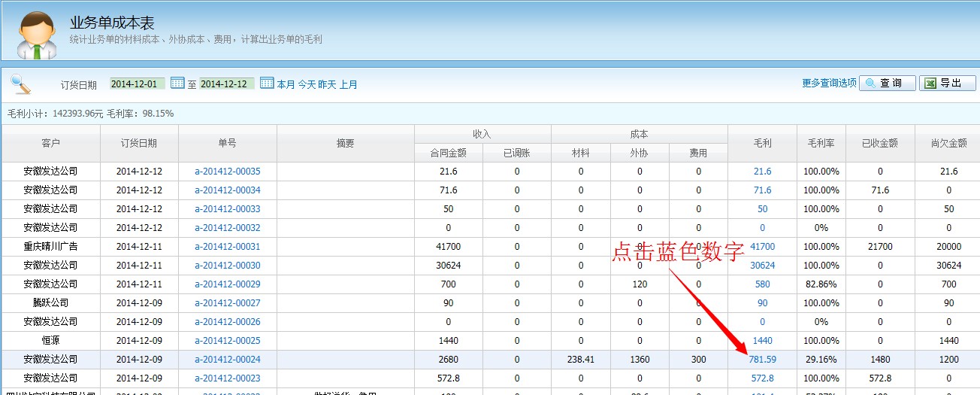980x395 pixels.
Task: Click the user avatar icon in header
Action: (x=36, y=34)
